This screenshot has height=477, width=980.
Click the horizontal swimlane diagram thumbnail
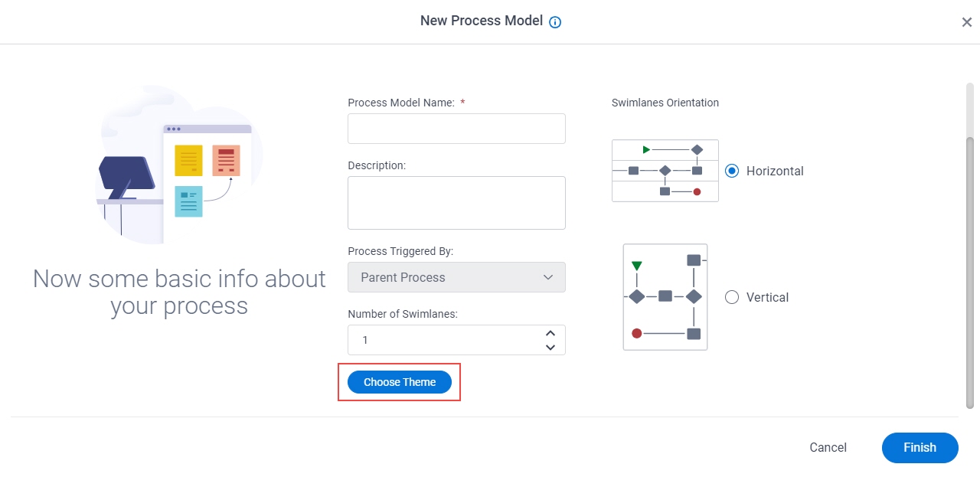click(665, 171)
